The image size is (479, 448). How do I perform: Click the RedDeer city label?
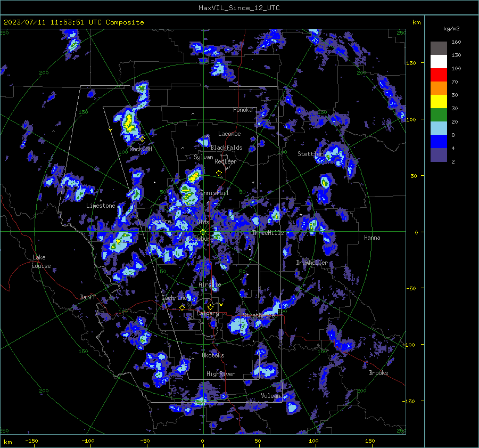point(226,161)
